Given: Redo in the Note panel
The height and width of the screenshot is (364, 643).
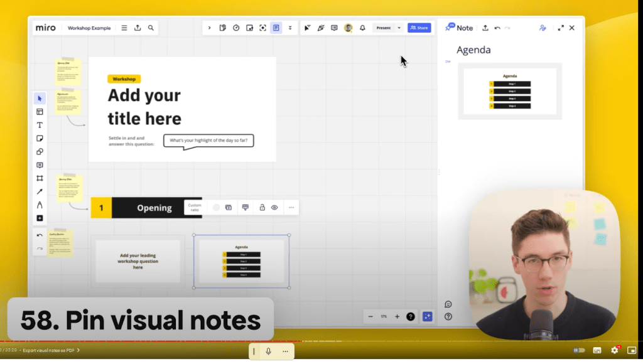Looking at the screenshot, I should coord(507,28).
